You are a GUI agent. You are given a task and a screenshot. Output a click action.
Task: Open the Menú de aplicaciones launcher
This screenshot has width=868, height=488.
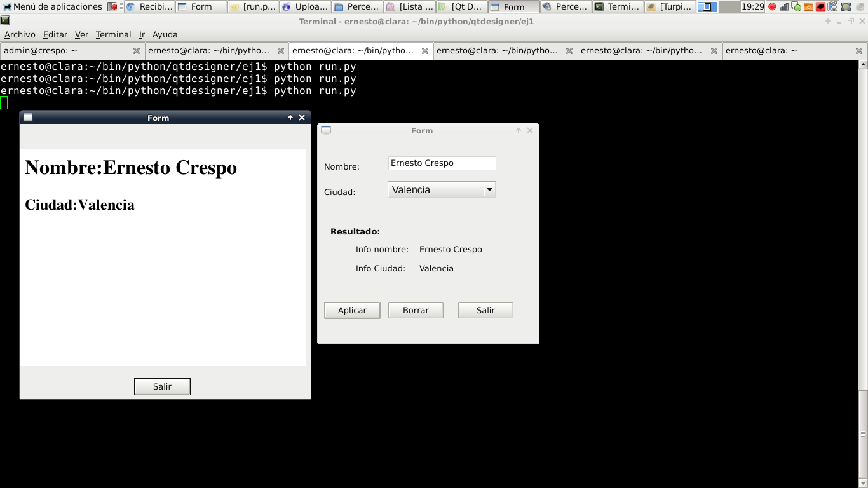[52, 7]
